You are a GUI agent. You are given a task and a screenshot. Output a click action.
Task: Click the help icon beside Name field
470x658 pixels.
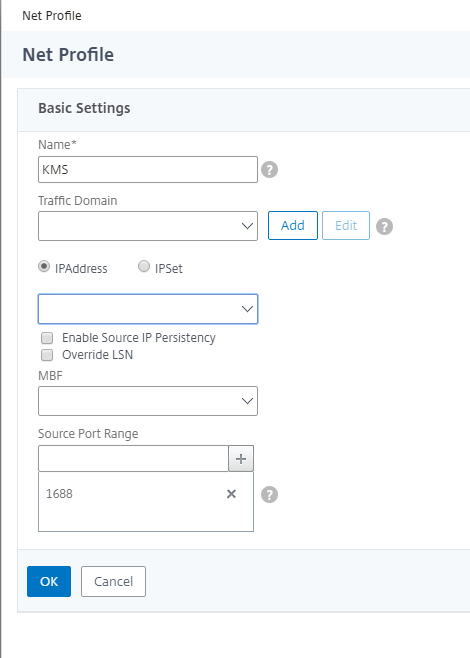tap(269, 170)
